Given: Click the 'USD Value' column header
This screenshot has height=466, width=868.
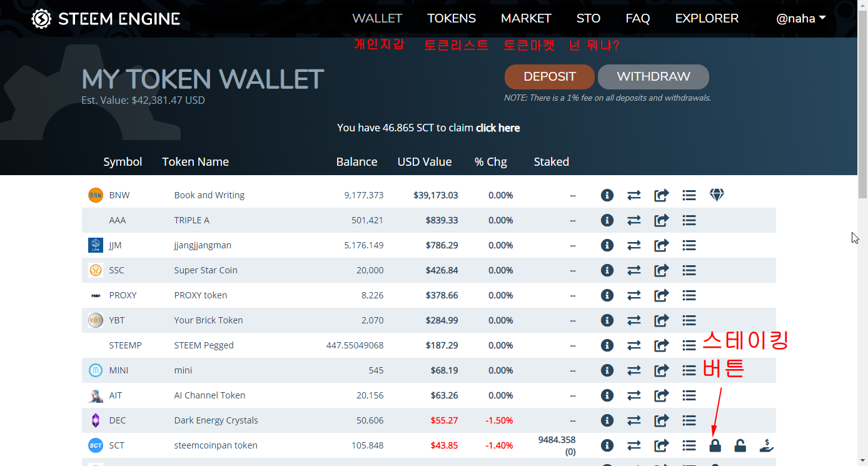Looking at the screenshot, I should [425, 162].
